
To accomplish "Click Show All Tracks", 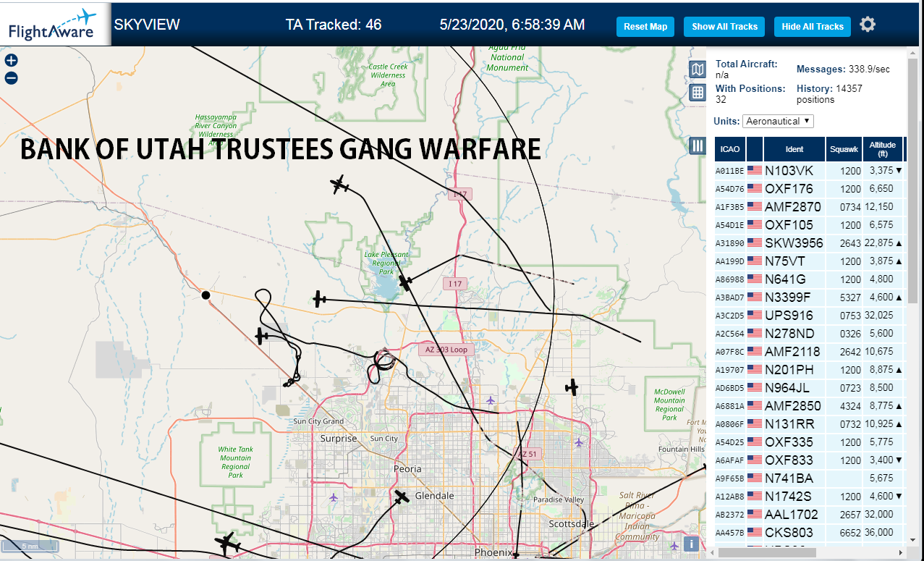I will coord(724,27).
